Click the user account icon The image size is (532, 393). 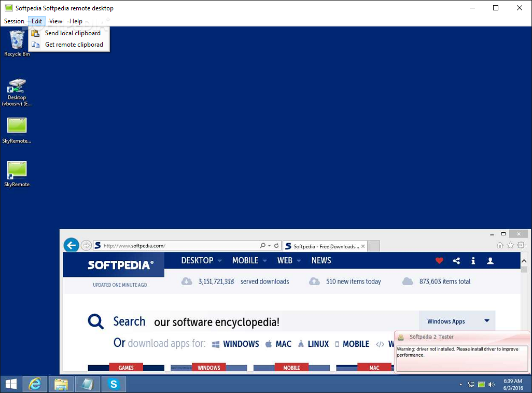pyautogui.click(x=490, y=261)
